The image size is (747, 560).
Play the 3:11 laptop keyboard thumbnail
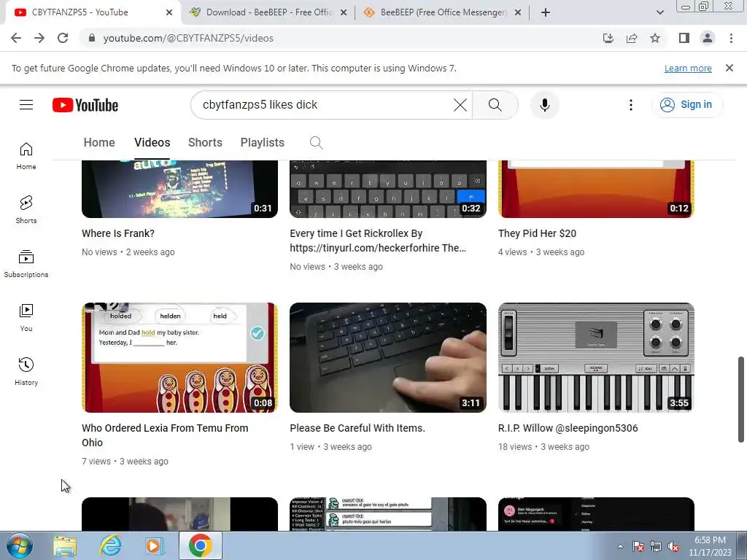pos(388,357)
